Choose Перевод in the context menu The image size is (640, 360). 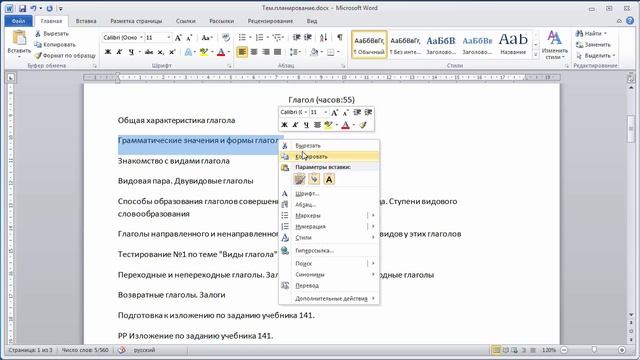coord(329,286)
